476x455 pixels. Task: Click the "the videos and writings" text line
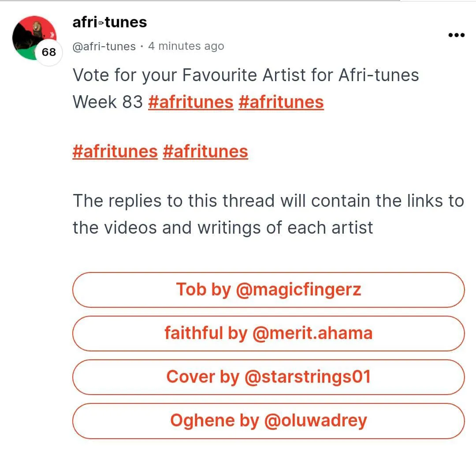(x=223, y=228)
